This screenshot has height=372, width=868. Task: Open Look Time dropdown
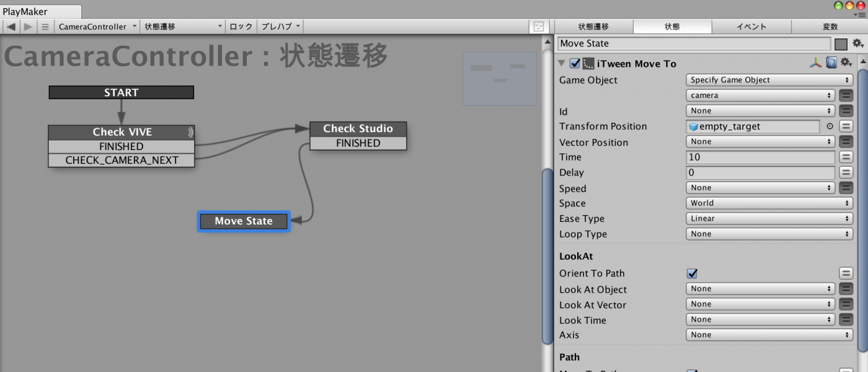click(761, 320)
